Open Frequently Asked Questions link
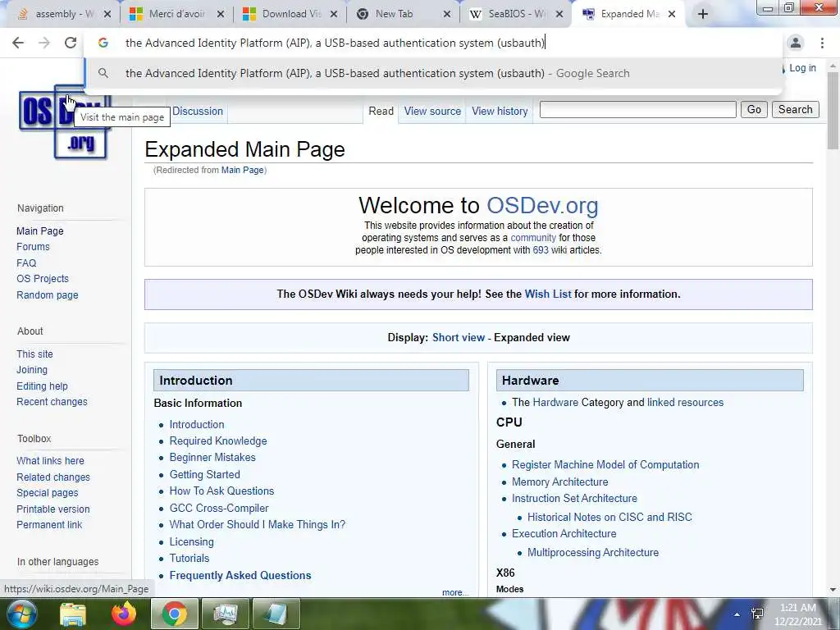Viewport: 840px width, 630px height. pyautogui.click(x=240, y=575)
